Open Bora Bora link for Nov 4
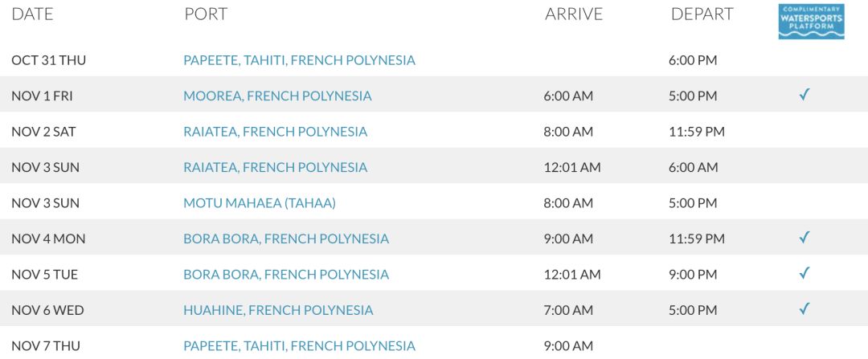Screen dimensions: 868x359 (x=286, y=239)
